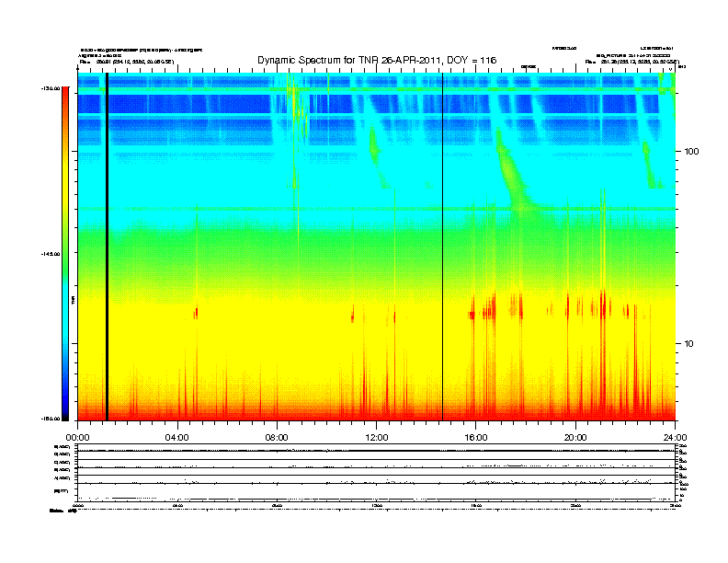Click the thin black vertical line near 14:40
The image size is (728, 563).
click(442, 247)
